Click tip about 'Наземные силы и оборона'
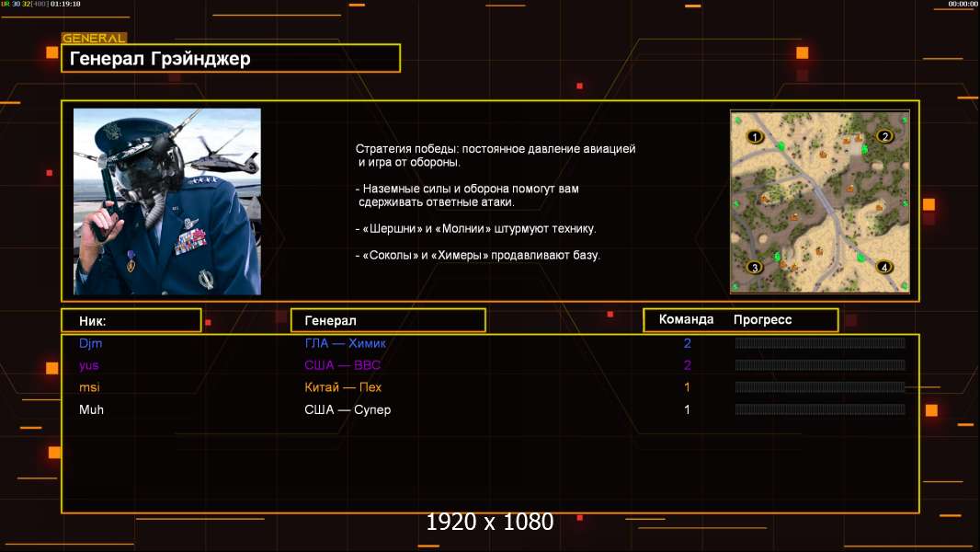This screenshot has width=980, height=552. pos(467,195)
